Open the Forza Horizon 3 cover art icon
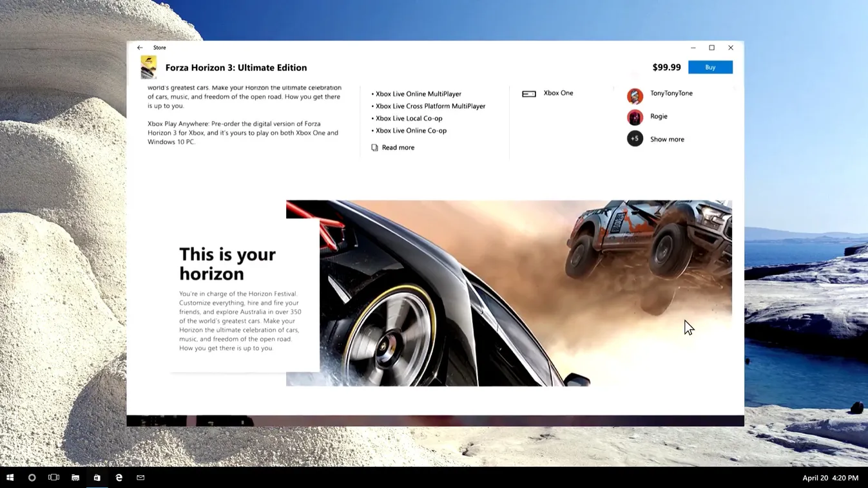Image resolution: width=868 pixels, height=488 pixels. tap(148, 67)
